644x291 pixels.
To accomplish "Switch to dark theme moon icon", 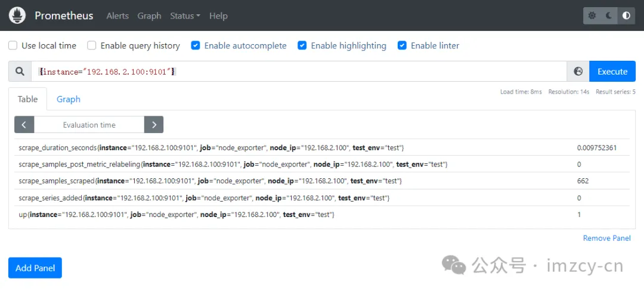I will click(x=609, y=16).
